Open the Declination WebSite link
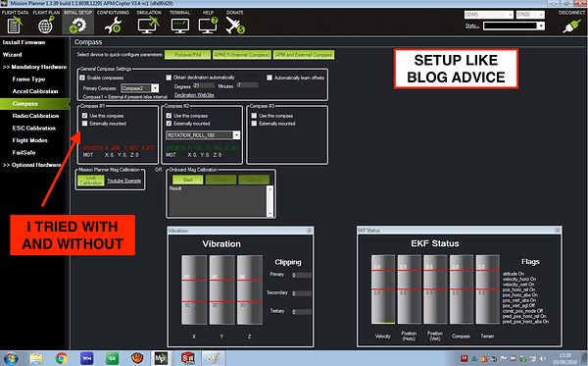588x366 pixels. [x=194, y=95]
